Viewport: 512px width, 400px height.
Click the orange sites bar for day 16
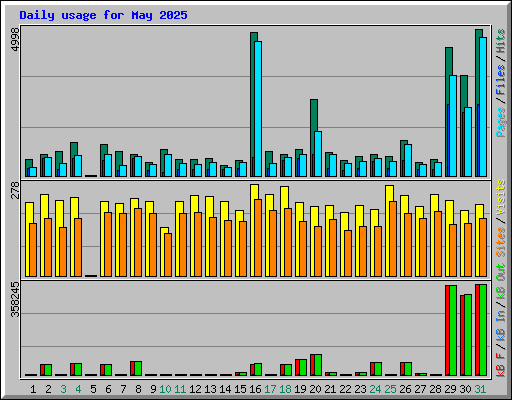pyautogui.click(x=258, y=238)
